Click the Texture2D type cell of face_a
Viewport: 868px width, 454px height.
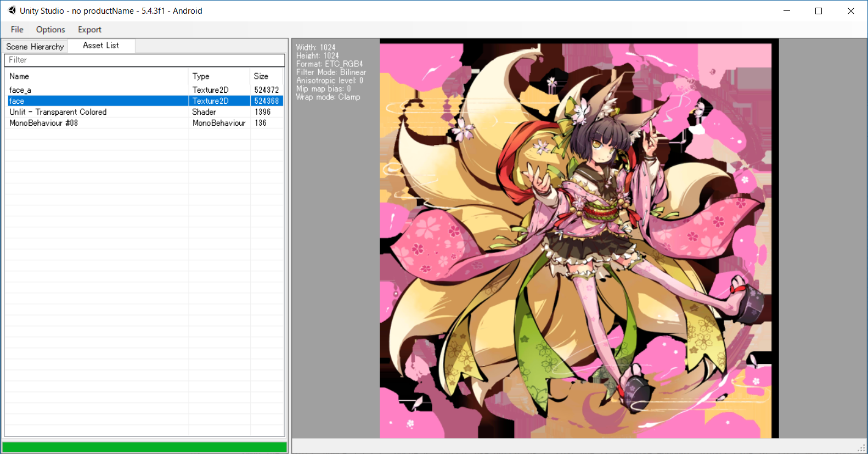pos(211,90)
